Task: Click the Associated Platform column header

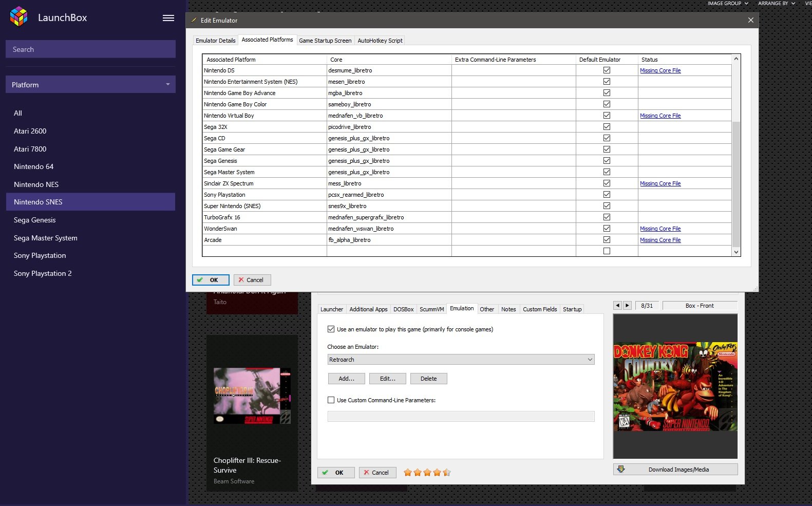Action: coord(265,60)
